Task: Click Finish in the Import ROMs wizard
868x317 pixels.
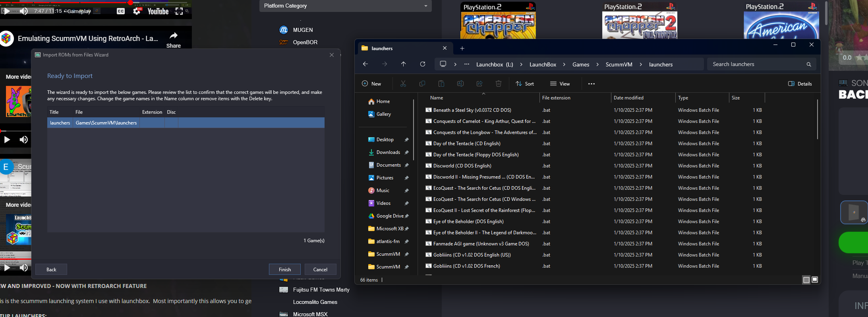Action: [284, 269]
